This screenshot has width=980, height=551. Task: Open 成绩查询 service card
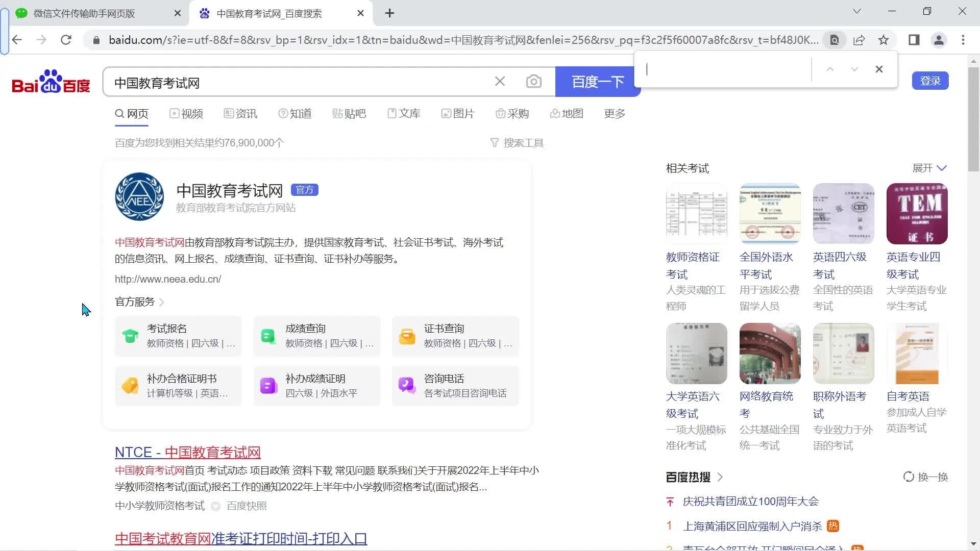point(317,336)
